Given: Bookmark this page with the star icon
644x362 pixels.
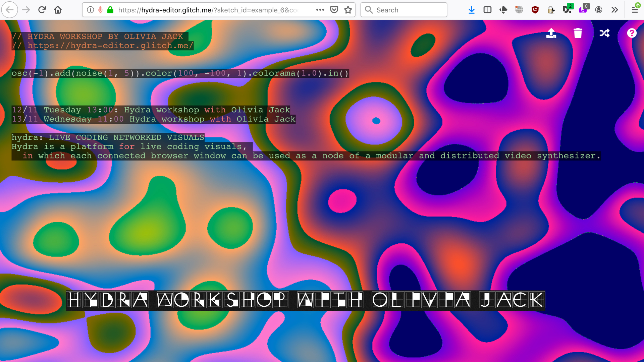Looking at the screenshot, I should pyautogui.click(x=348, y=10).
